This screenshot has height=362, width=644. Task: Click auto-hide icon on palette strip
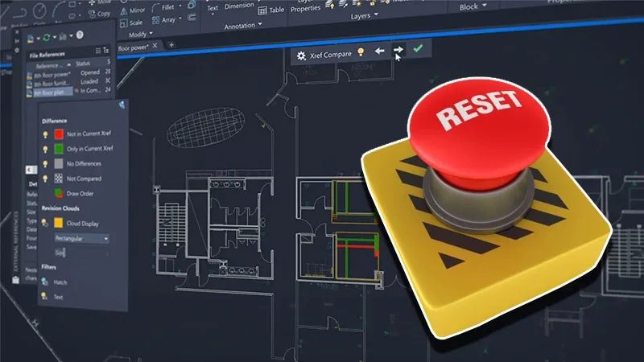coord(17,42)
